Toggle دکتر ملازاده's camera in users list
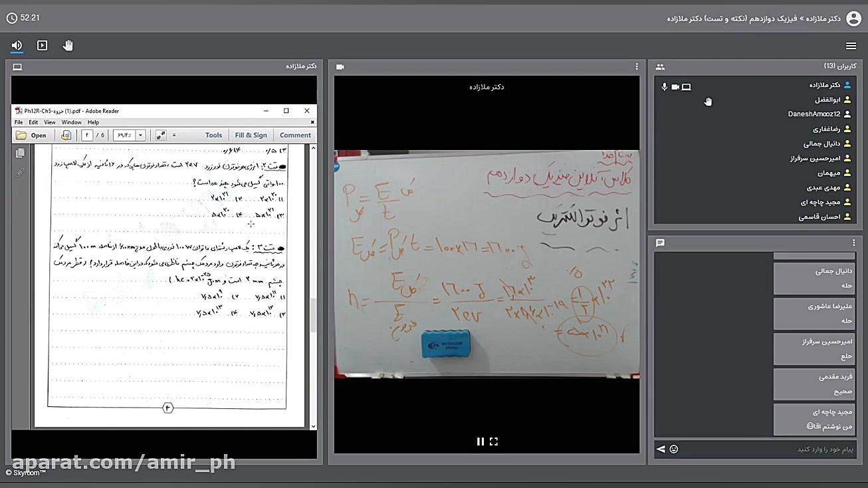This screenshot has width=868, height=488. 675,86
